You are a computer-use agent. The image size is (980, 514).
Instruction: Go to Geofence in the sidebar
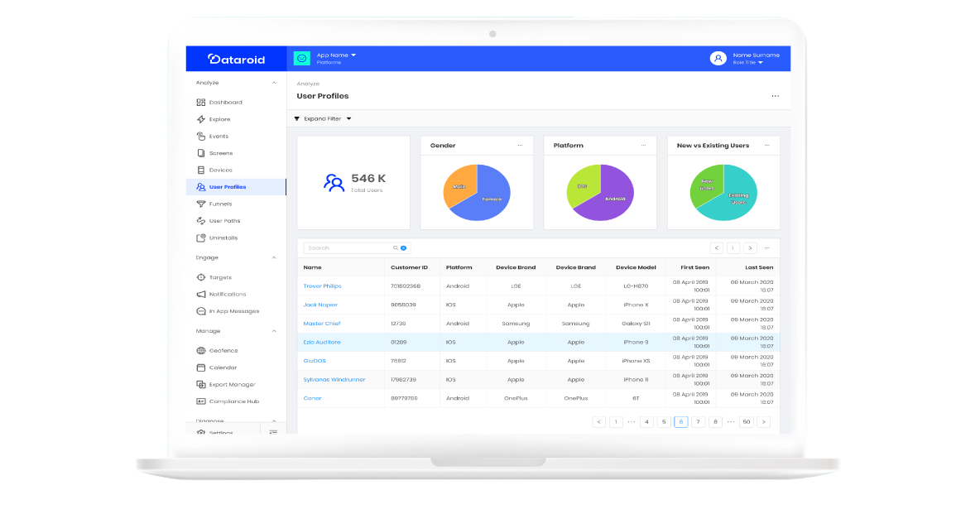pos(223,351)
